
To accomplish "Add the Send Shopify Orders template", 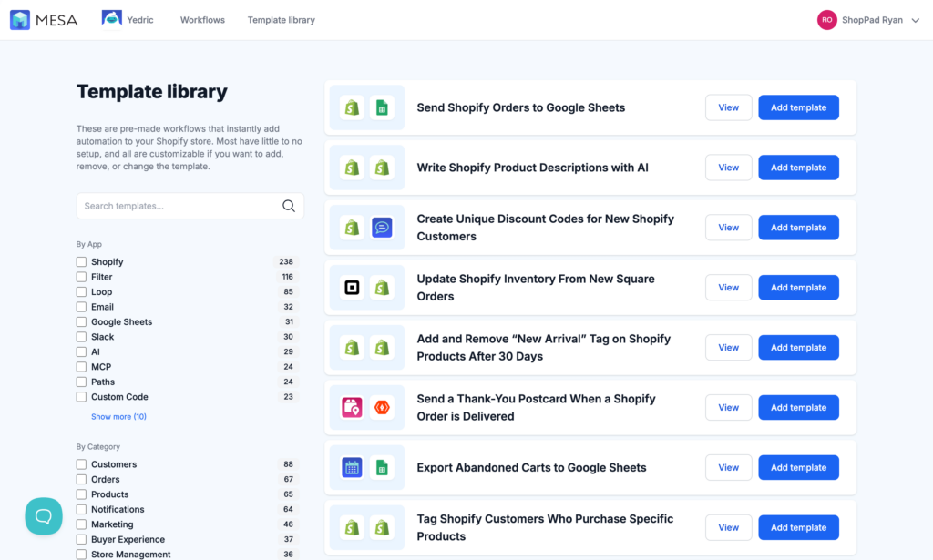I will coord(798,107).
